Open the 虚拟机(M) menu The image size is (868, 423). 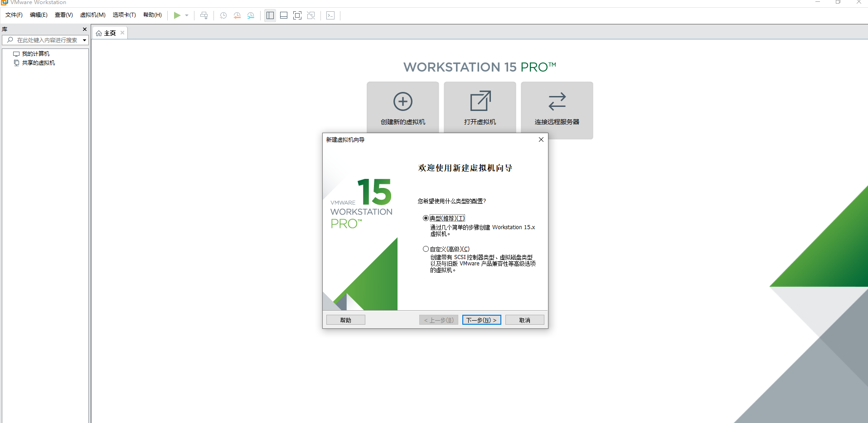92,14
